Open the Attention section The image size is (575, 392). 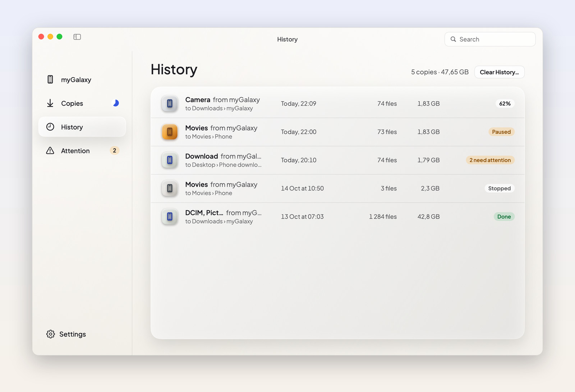[82, 150]
